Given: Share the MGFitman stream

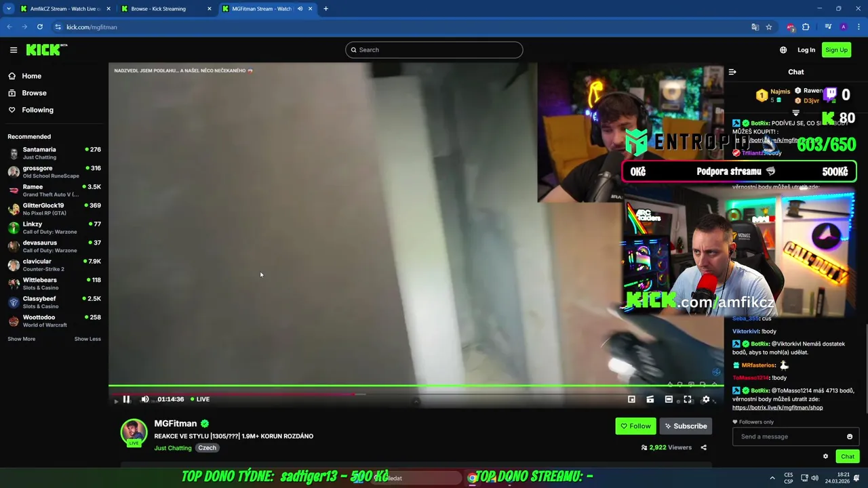Looking at the screenshot, I should (703, 447).
